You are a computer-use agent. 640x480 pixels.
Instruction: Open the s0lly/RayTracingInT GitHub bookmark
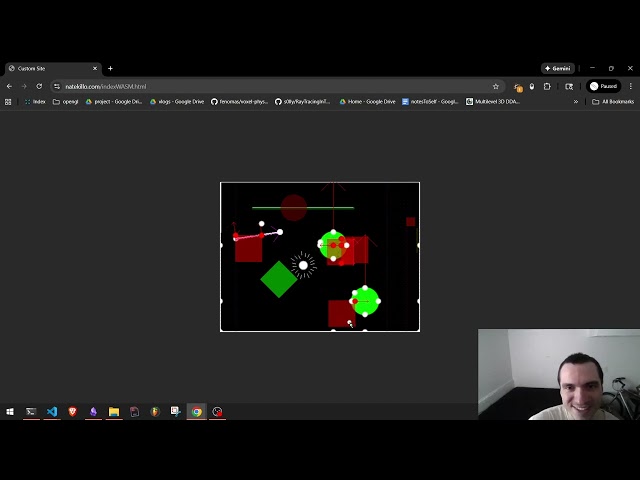coord(302,102)
